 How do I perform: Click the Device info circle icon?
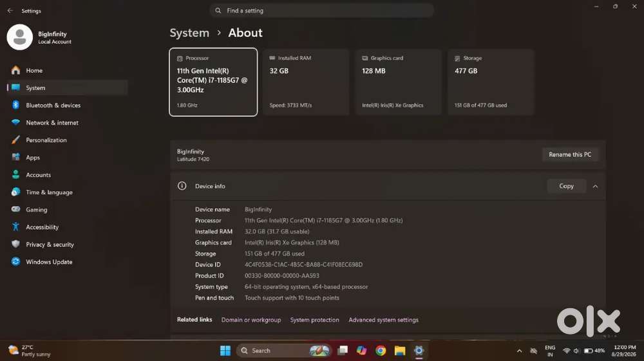(x=182, y=186)
